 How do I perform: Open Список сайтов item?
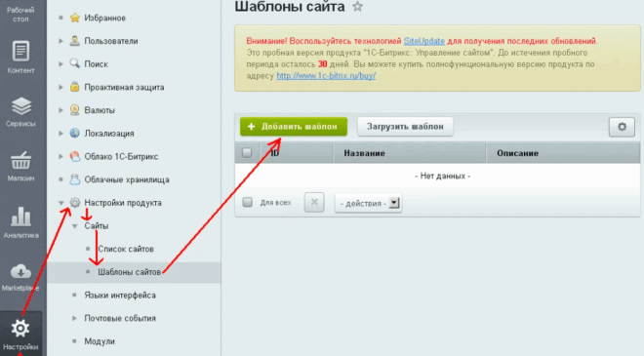tap(126, 249)
